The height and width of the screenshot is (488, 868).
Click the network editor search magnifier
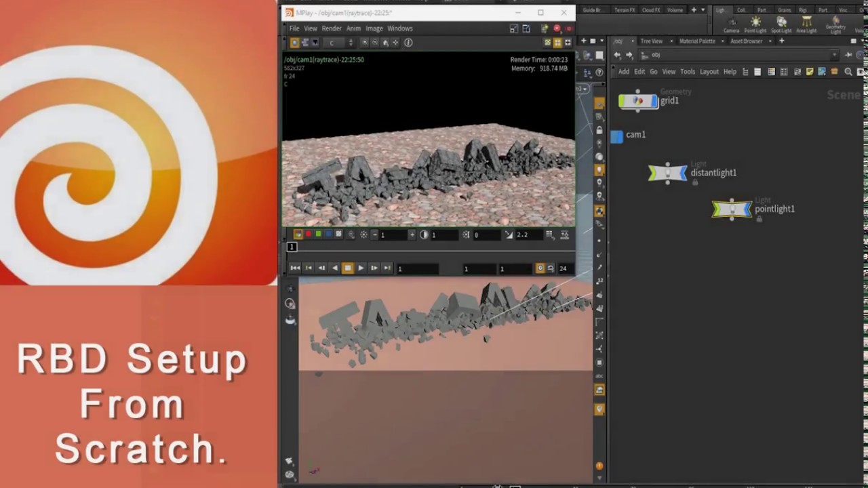848,72
